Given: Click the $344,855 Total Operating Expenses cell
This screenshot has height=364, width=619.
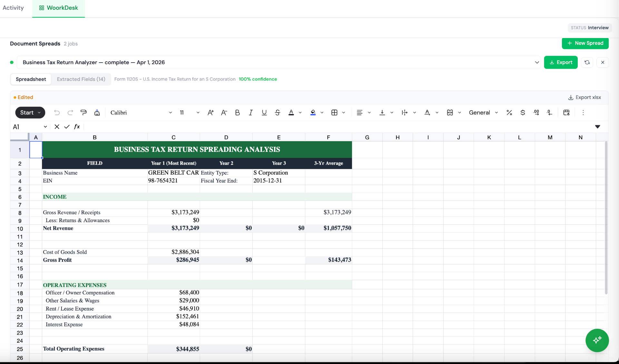Looking at the screenshot, I should click(173, 349).
